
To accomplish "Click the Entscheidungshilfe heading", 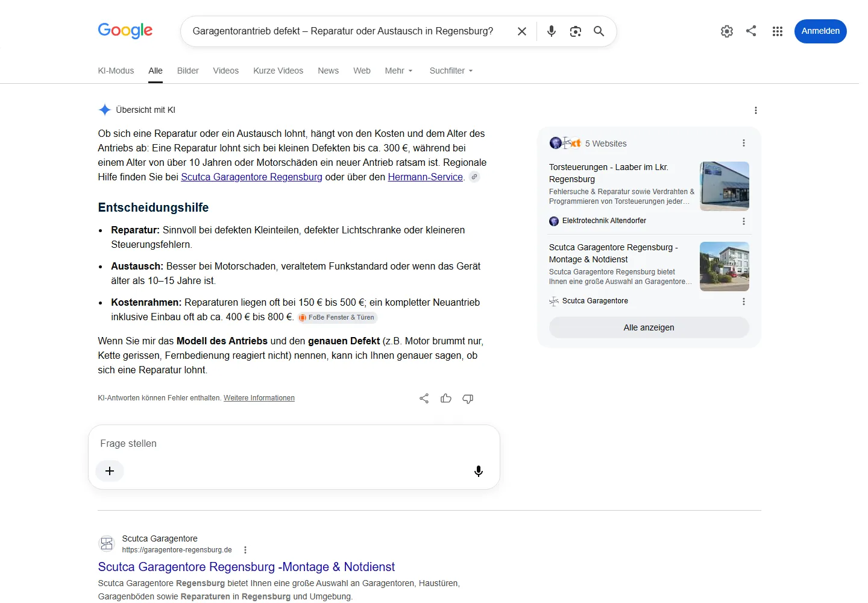I will 154,207.
